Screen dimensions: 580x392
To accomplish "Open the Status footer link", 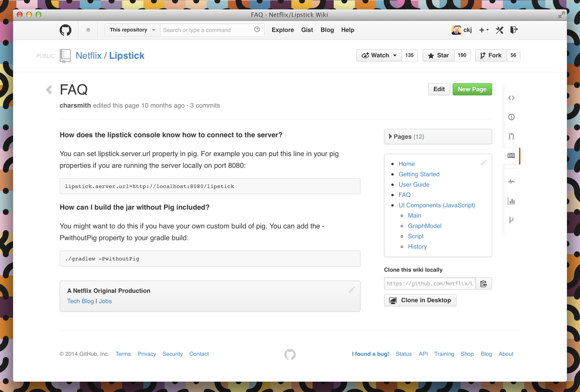I will click(404, 354).
